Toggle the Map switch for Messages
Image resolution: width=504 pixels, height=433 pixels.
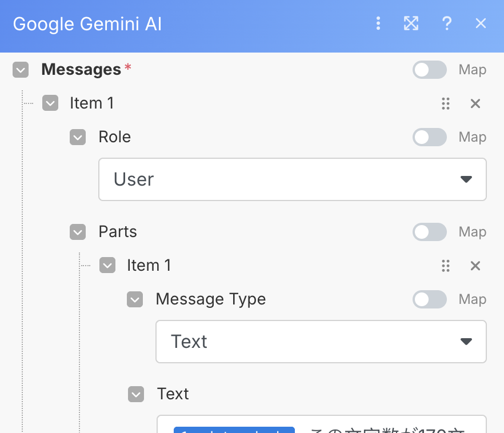430,70
